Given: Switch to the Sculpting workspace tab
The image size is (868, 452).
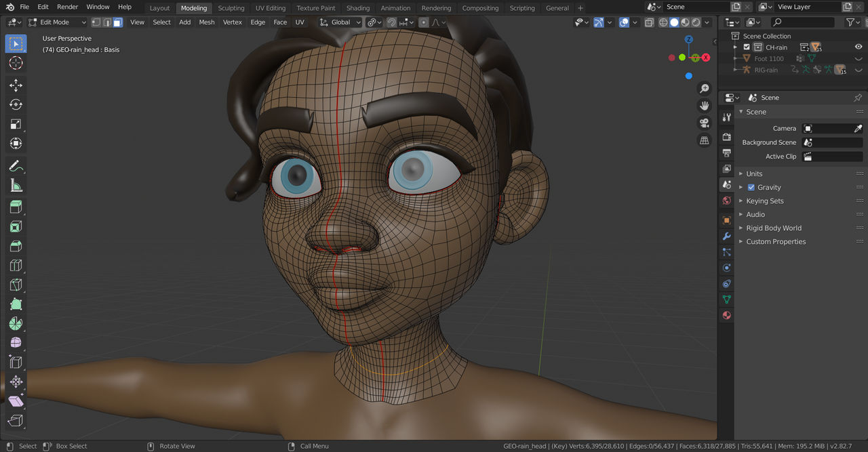Looking at the screenshot, I should 231,8.
